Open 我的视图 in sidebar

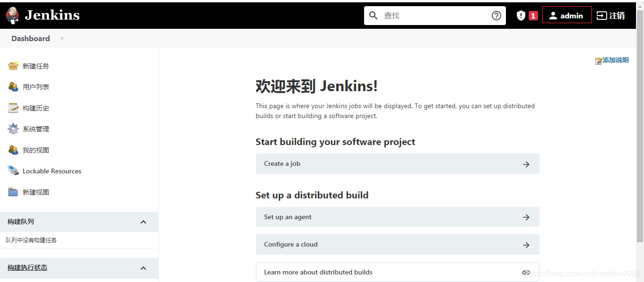click(36, 150)
